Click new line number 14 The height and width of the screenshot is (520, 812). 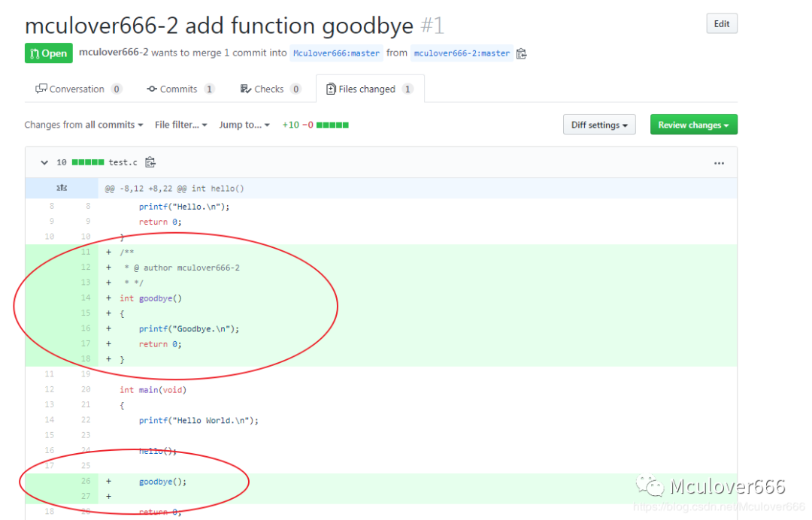[x=86, y=298]
